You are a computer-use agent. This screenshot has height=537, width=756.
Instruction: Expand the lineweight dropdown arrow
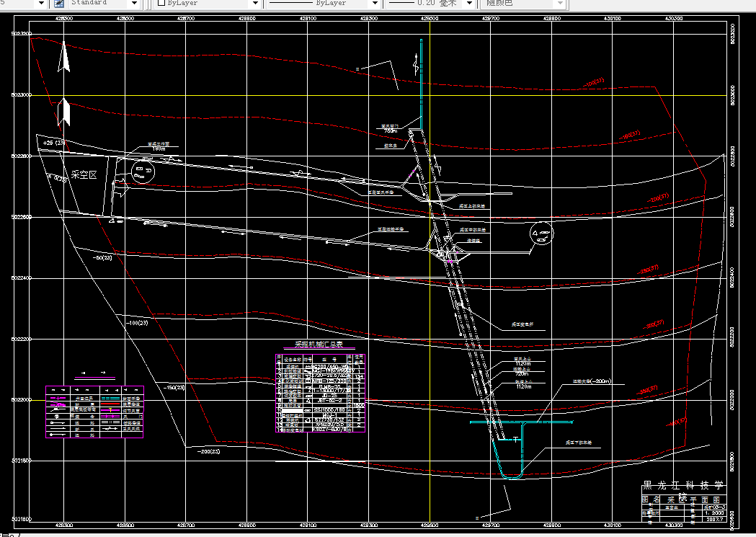click(x=469, y=4)
